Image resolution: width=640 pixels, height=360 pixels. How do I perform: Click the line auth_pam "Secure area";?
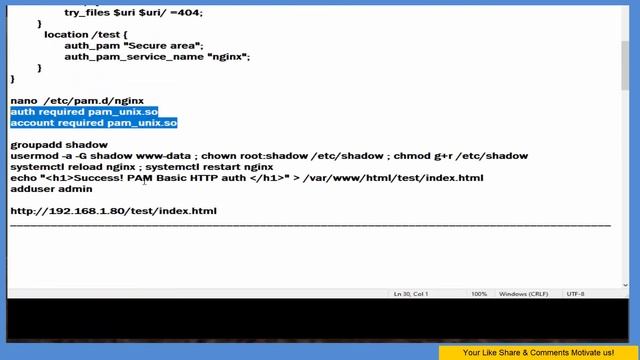pyautogui.click(x=134, y=46)
